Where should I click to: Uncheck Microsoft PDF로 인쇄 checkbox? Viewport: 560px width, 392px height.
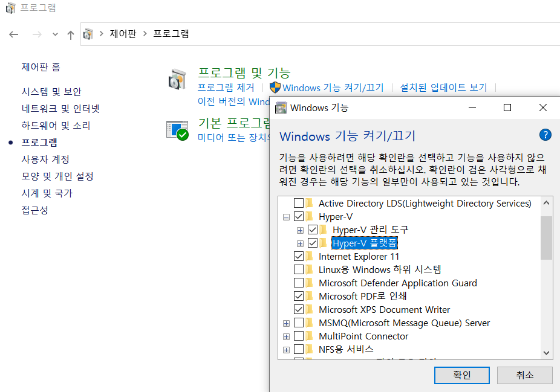pyautogui.click(x=299, y=296)
